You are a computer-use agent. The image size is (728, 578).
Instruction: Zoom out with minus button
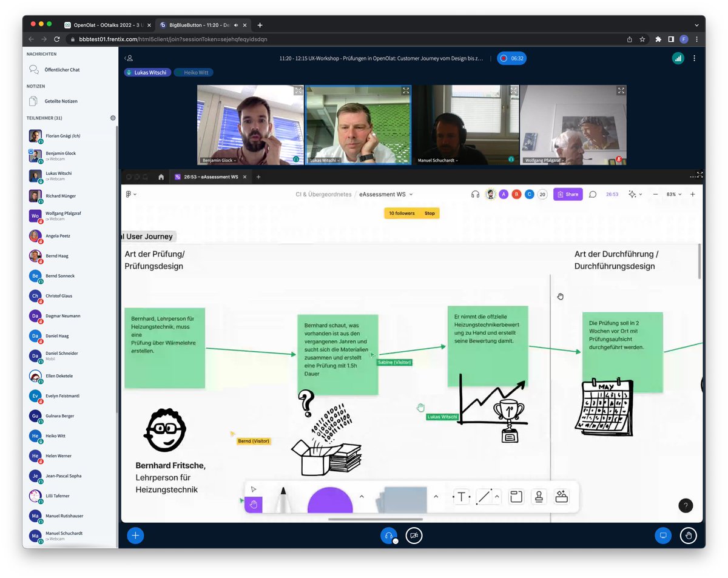coord(655,194)
